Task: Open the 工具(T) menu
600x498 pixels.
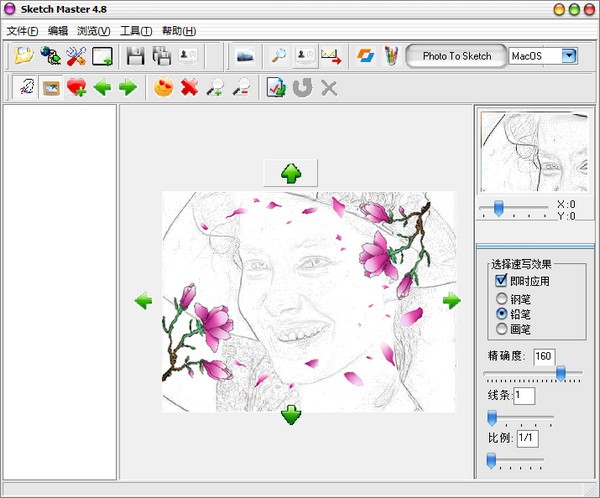Action: (x=136, y=31)
